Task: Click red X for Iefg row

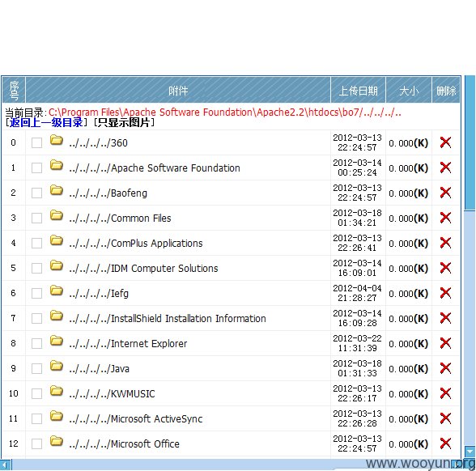Action: pos(445,293)
